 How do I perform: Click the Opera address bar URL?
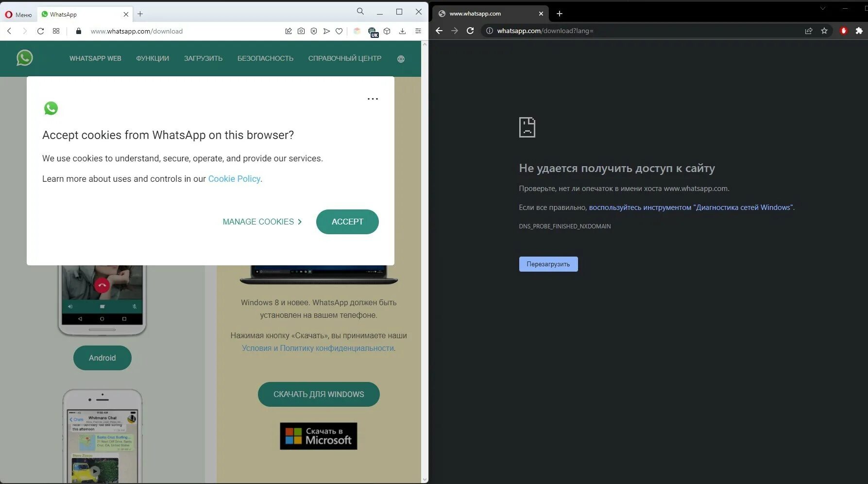coord(136,31)
